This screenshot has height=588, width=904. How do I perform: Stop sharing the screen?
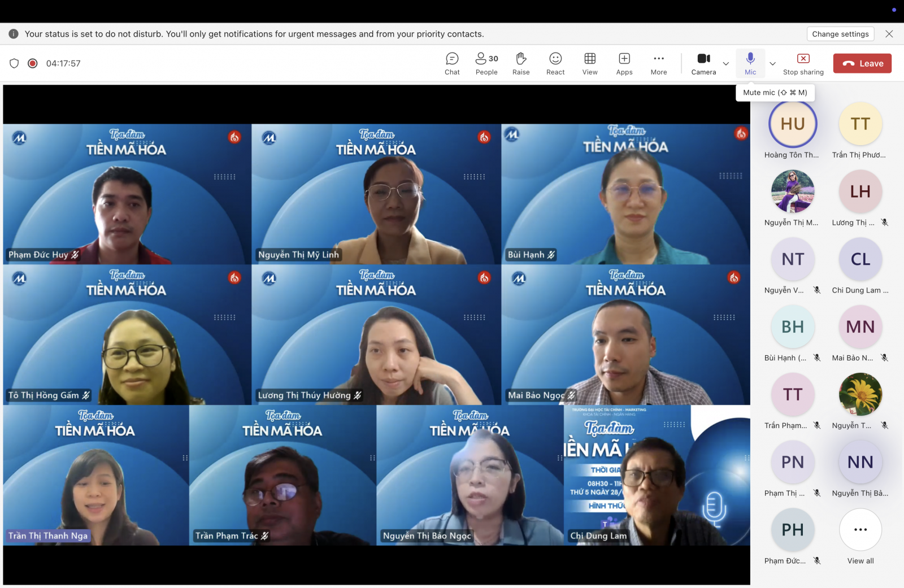coord(803,63)
